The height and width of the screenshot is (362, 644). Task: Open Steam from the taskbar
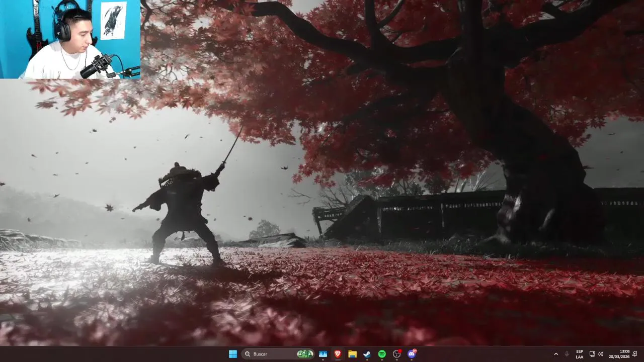pos(367,354)
